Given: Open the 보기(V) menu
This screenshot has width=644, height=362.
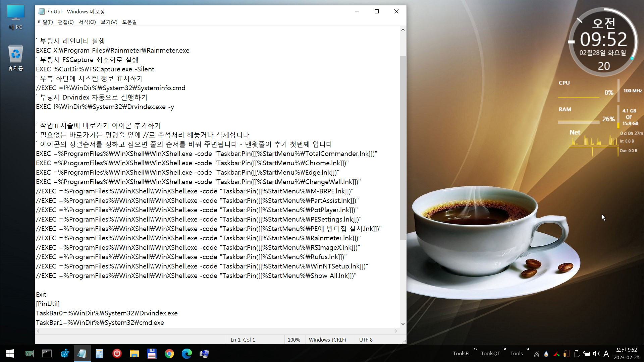Looking at the screenshot, I should (x=109, y=22).
